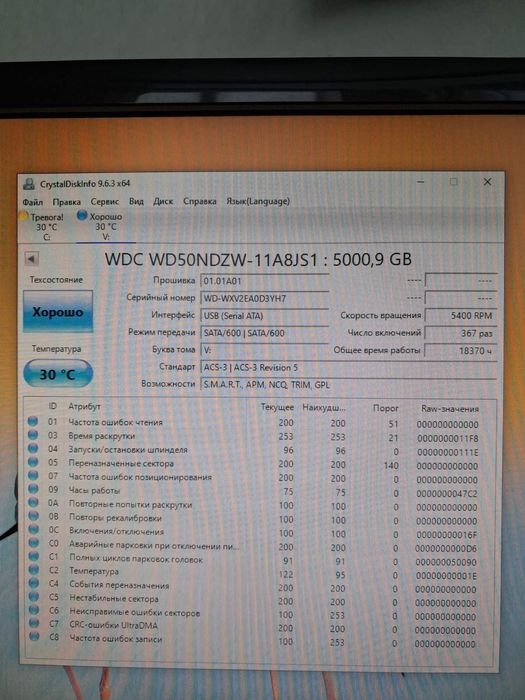Click status icon of row C4 События переназначения

33,583
